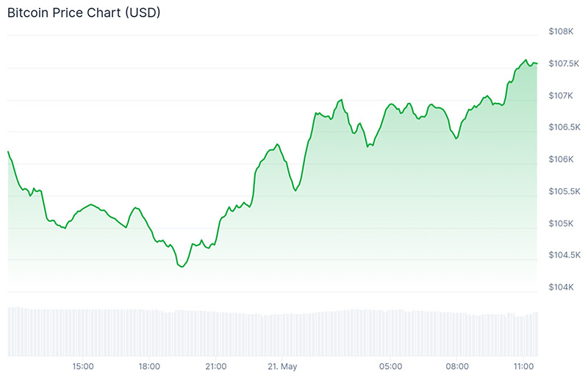Select the $104K price axis label
The image size is (588, 383).
[x=561, y=287]
